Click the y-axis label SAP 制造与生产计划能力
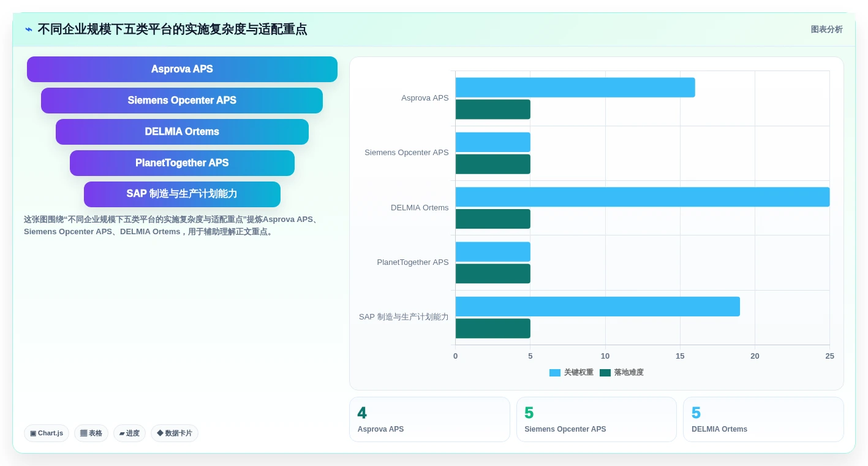This screenshot has height=466, width=868. (404, 317)
